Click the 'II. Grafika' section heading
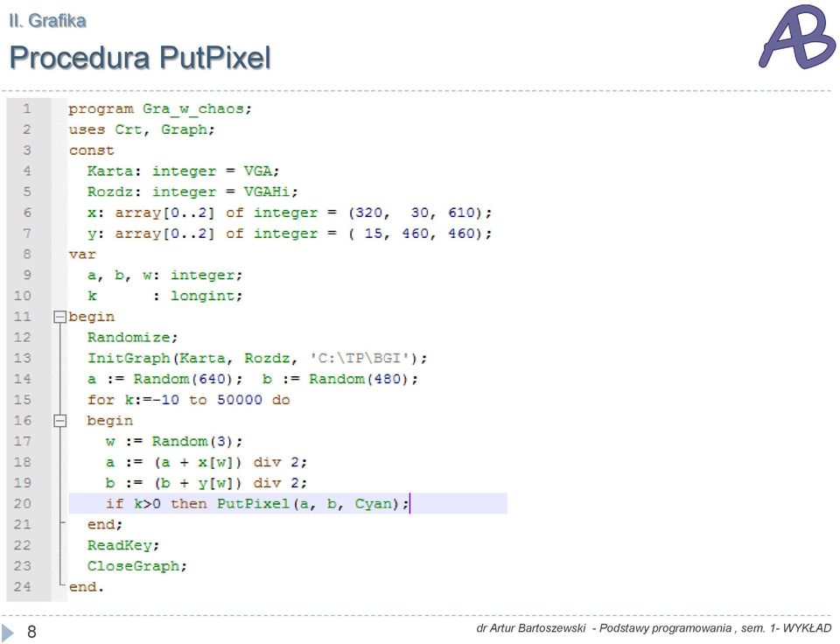 click(47, 21)
